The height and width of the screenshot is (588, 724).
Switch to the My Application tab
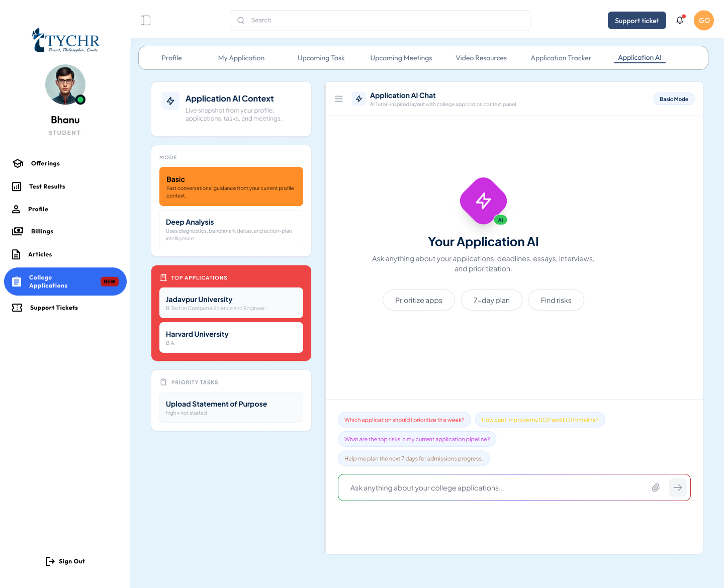click(241, 58)
